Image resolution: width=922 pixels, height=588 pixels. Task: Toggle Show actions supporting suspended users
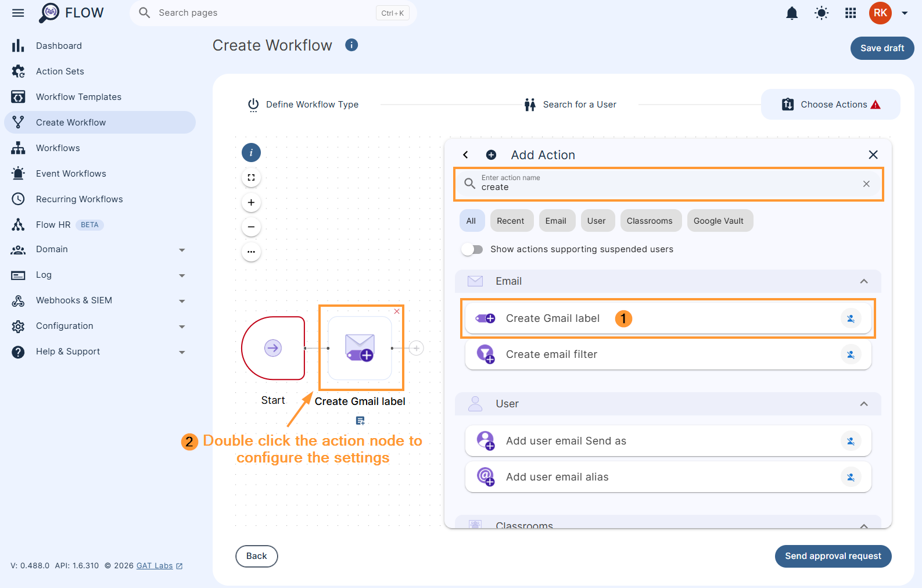pyautogui.click(x=472, y=249)
